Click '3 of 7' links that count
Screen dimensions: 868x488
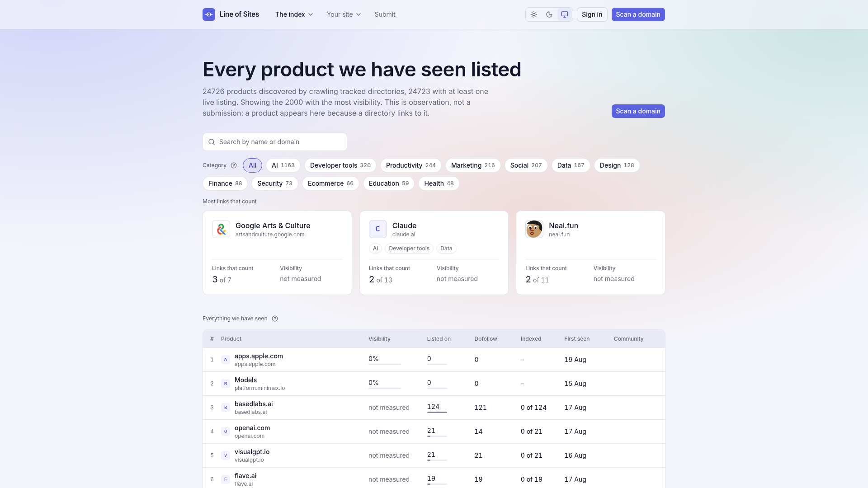[222, 280]
